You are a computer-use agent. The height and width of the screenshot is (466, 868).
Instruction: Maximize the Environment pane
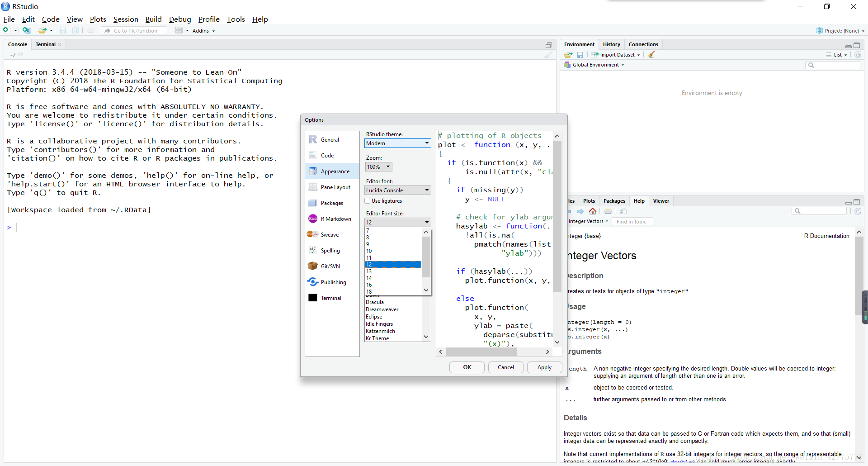coord(857,45)
